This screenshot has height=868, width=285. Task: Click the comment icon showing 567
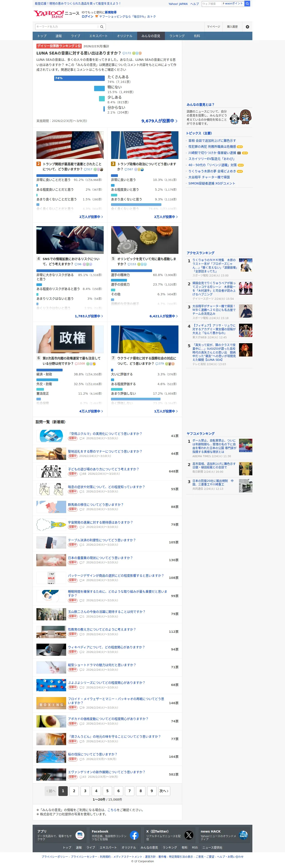tap(129, 169)
